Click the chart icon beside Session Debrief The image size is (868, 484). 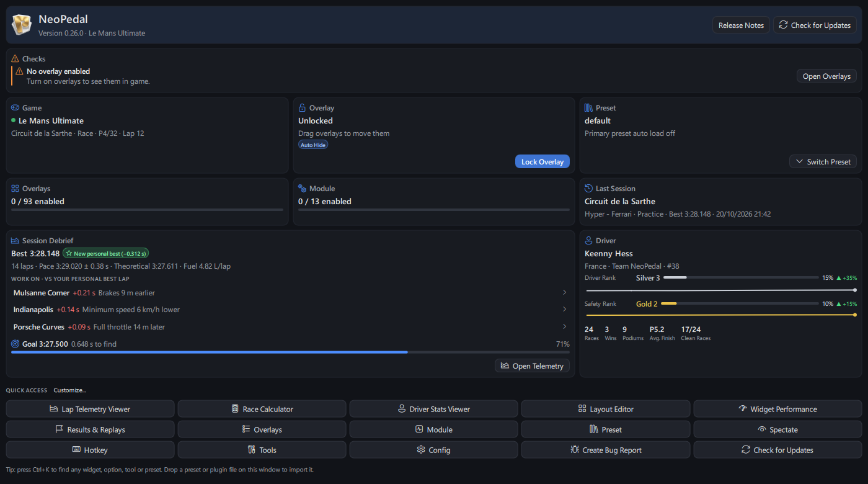15,240
